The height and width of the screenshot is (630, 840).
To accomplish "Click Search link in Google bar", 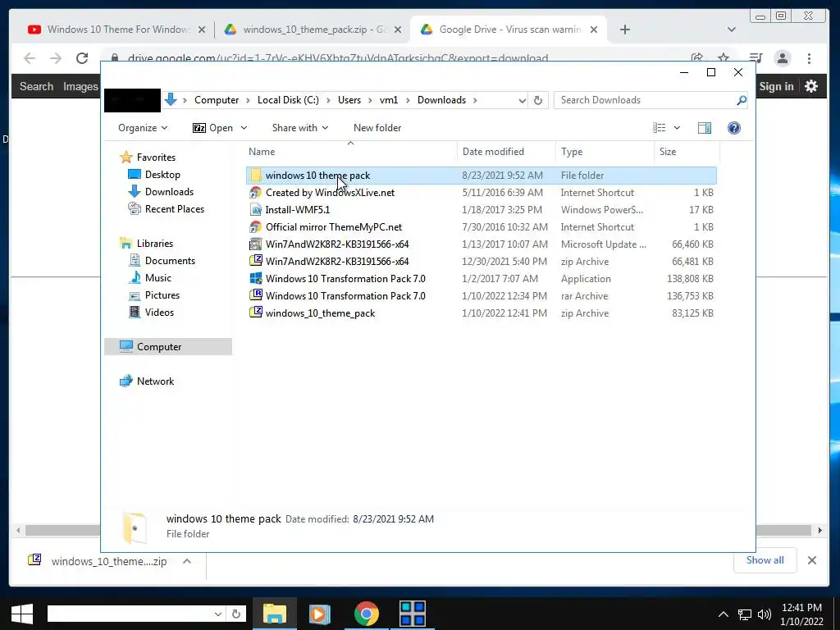I will [36, 86].
